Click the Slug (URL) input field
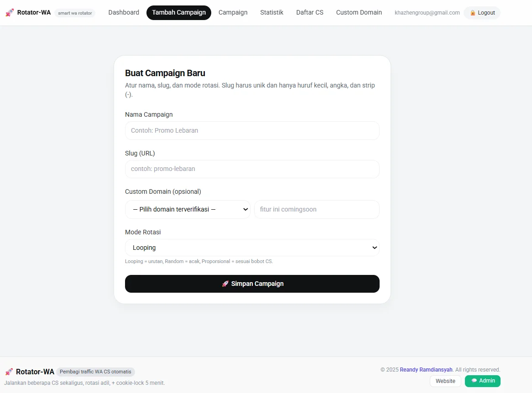532x393 pixels. coord(252,169)
